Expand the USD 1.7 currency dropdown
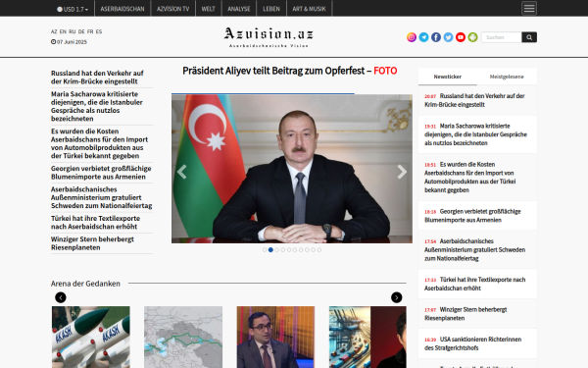The height and width of the screenshot is (368, 588). (73, 9)
